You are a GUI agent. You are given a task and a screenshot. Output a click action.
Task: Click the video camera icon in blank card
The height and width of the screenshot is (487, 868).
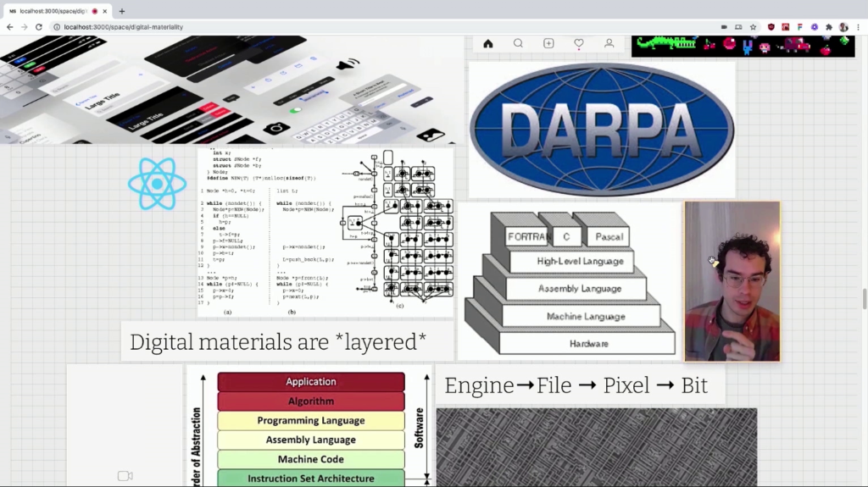[x=125, y=476]
